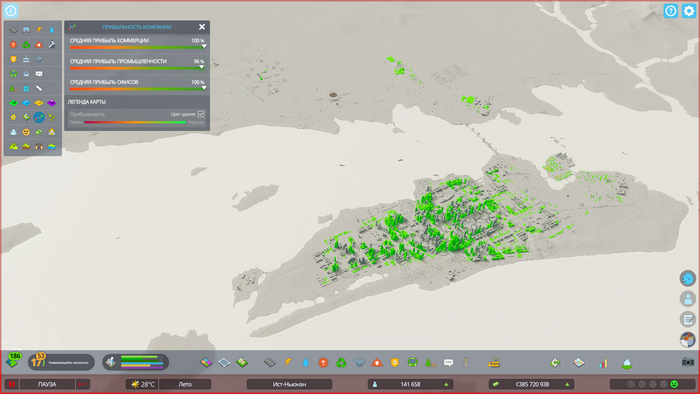The width and height of the screenshot is (700, 394).
Task: Select the Garbage recycling infoview icon
Action: click(x=26, y=45)
